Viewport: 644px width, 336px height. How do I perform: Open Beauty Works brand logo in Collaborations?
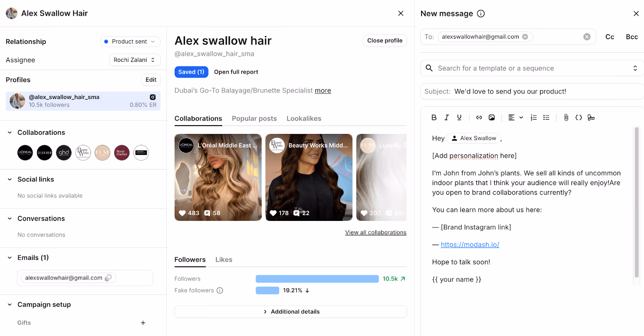(83, 153)
